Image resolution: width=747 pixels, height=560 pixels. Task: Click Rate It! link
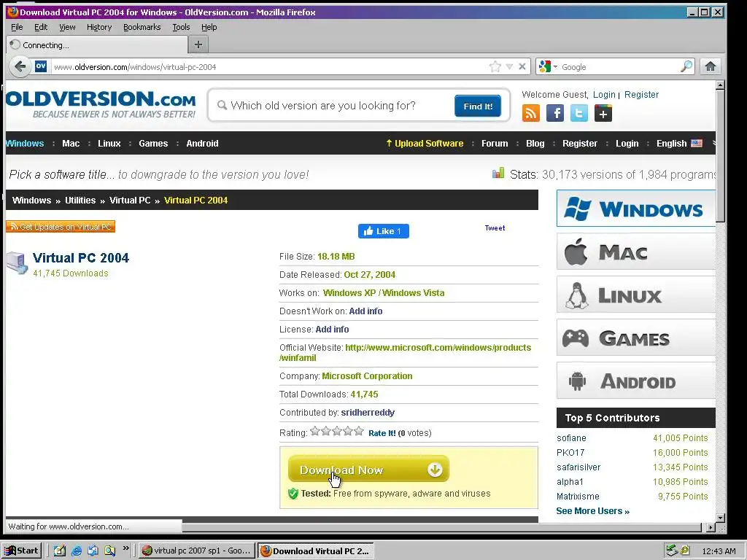pyautogui.click(x=382, y=433)
